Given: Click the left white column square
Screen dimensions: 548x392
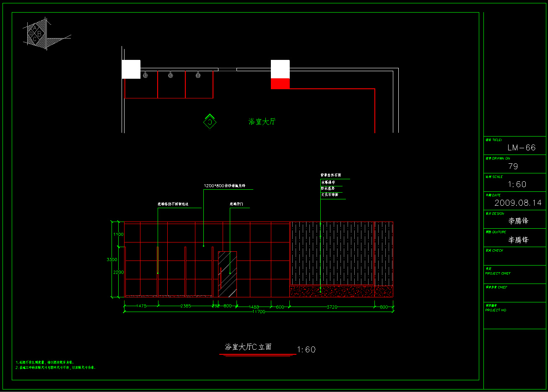Looking at the screenshot, I should point(131,69).
